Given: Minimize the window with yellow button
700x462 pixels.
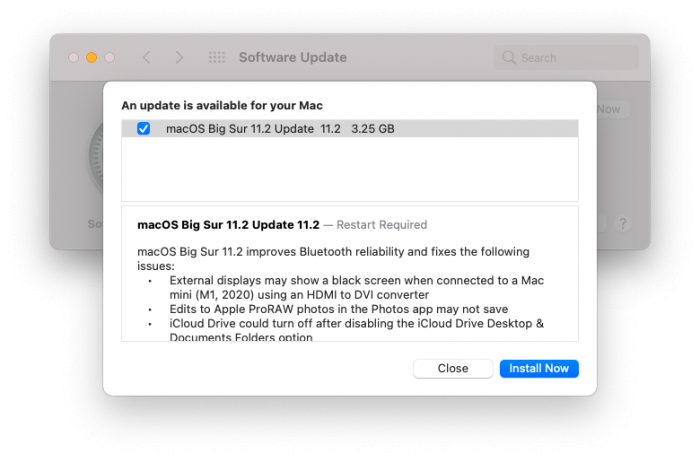Looking at the screenshot, I should 91,58.
